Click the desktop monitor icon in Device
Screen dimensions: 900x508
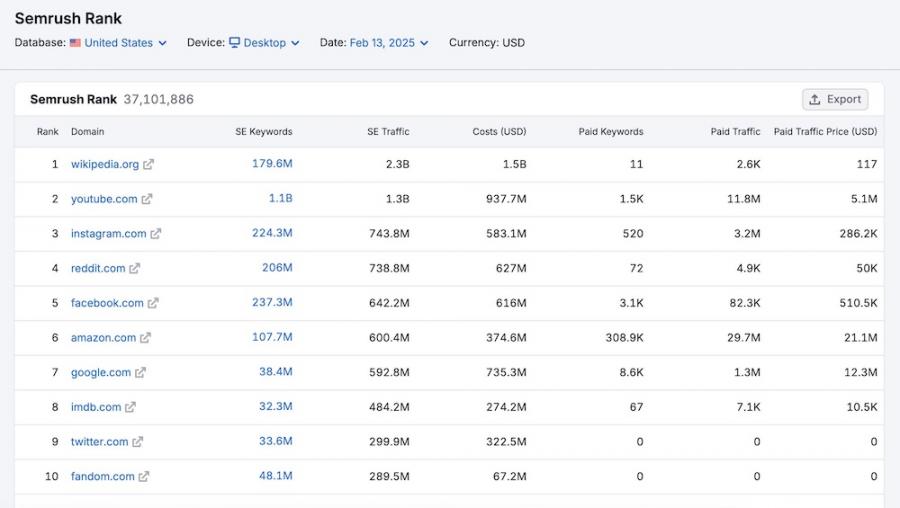click(x=234, y=42)
